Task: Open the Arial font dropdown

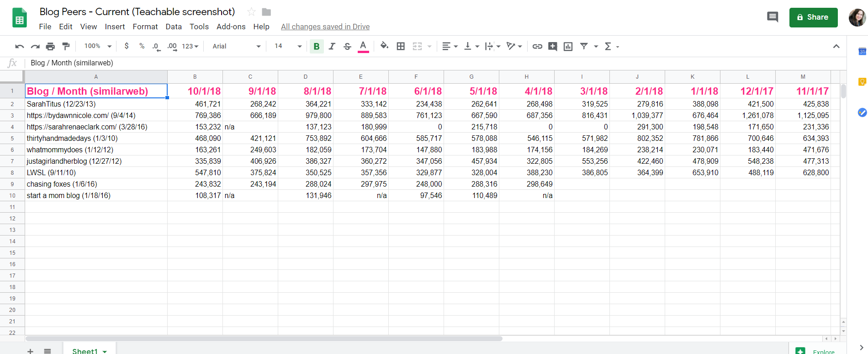Action: click(236, 46)
